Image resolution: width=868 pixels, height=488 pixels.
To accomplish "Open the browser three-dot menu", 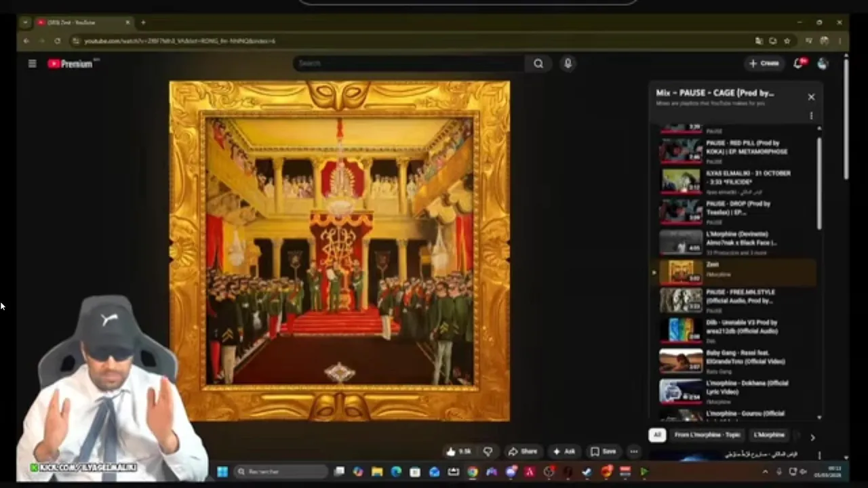I will pyautogui.click(x=840, y=41).
